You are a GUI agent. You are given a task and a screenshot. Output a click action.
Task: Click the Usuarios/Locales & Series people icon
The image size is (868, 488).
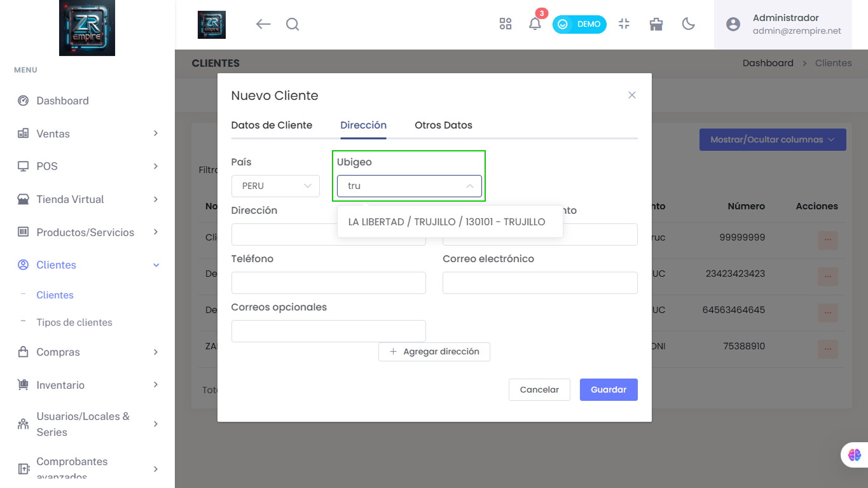pos(24,424)
